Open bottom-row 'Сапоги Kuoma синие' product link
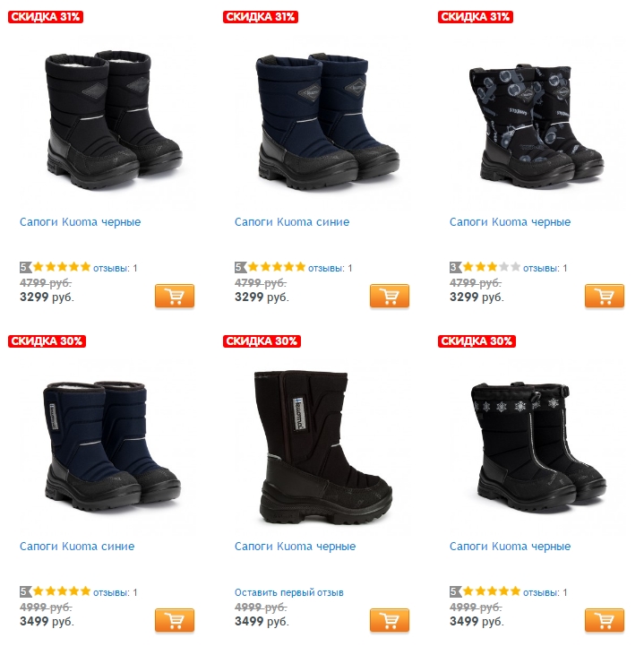 tap(77, 547)
